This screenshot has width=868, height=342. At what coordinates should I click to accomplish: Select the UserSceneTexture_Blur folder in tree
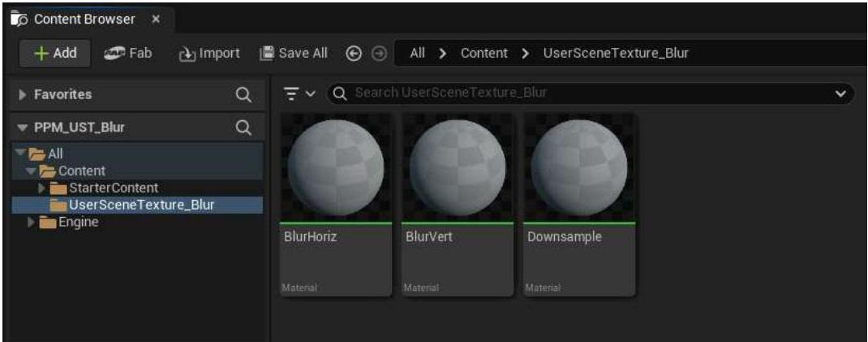(141, 205)
